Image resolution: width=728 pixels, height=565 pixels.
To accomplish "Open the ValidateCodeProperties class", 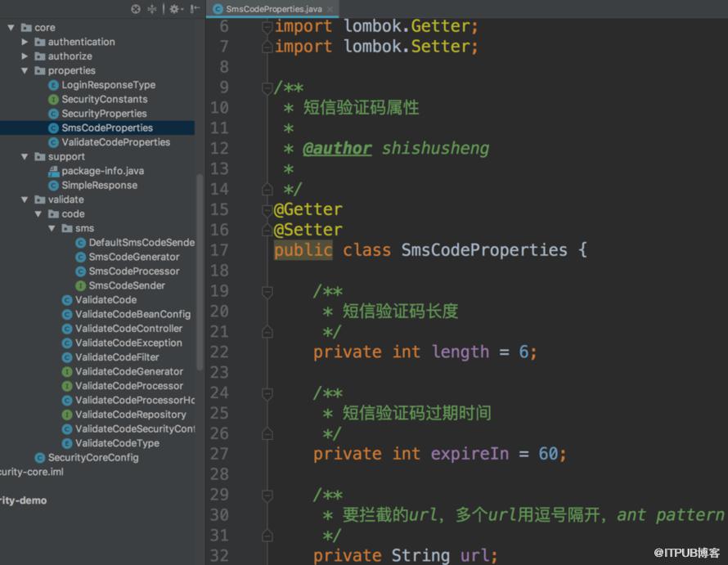I will pos(115,142).
